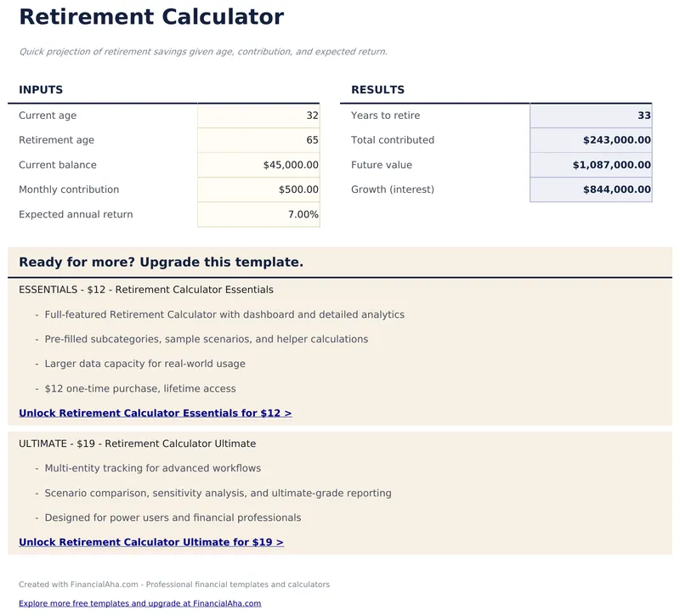680x616 pixels.
Task: Select the INPUTS section header
Action: pyautogui.click(x=41, y=90)
